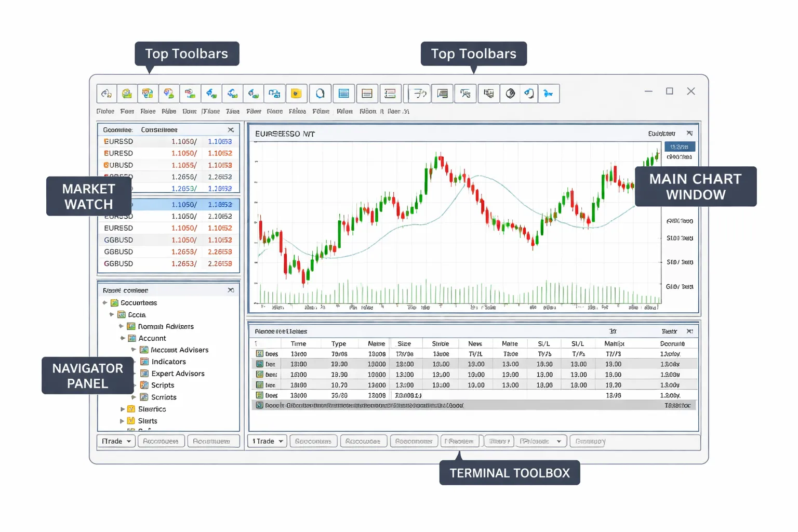Click the Time column header in terminal
The image size is (798, 532).
(299, 344)
